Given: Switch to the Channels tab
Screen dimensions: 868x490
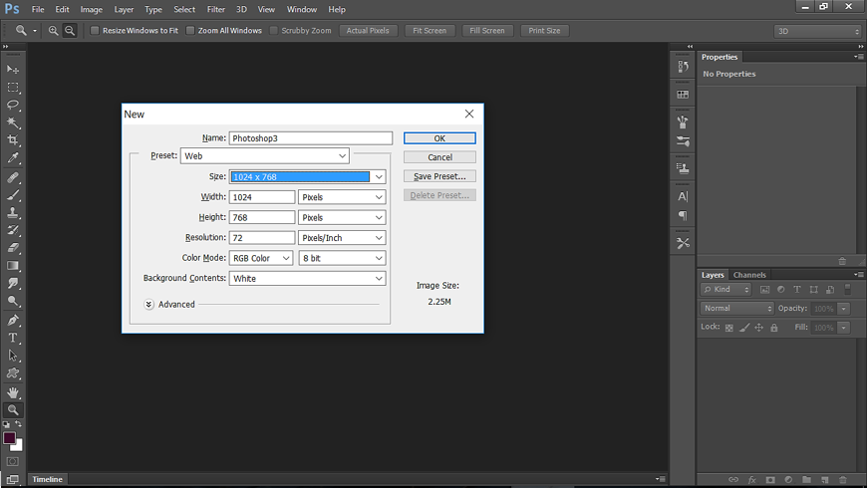Looking at the screenshot, I should [x=749, y=275].
